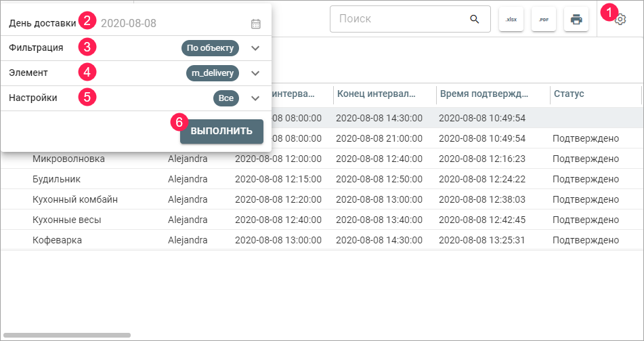
Task: Open the gear settings icon
Action: (x=620, y=20)
